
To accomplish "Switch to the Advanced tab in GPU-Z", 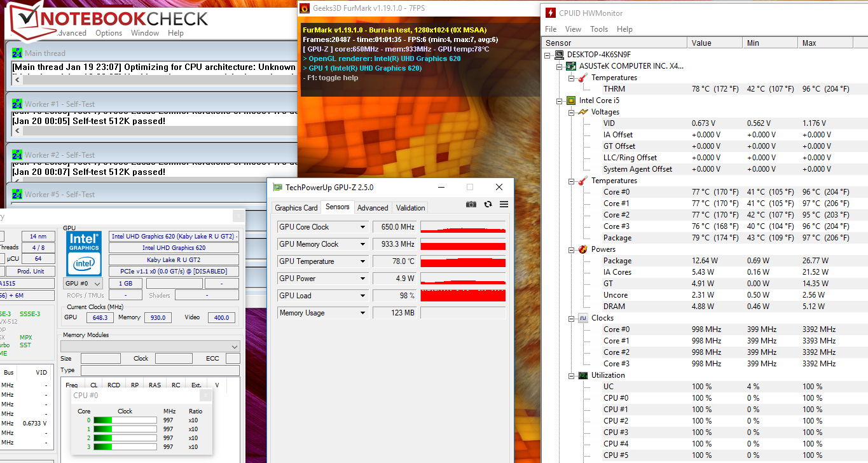I will pos(373,208).
